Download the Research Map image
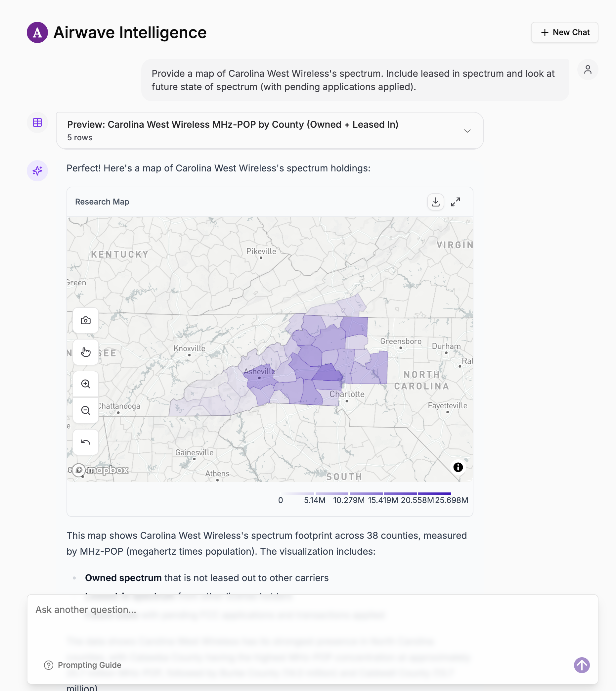Screen dimensions: 616x691 [436, 202]
